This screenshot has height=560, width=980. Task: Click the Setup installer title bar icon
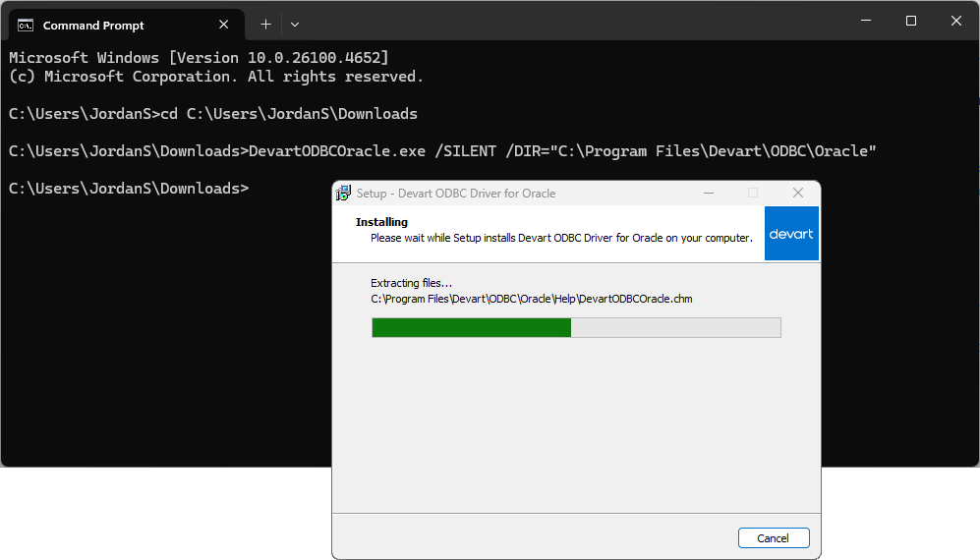point(344,194)
